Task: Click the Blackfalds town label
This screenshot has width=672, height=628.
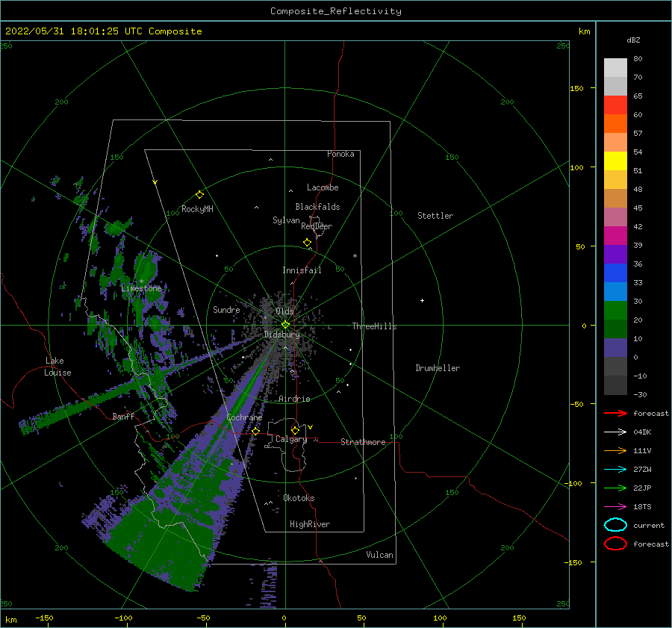Action: click(317, 207)
